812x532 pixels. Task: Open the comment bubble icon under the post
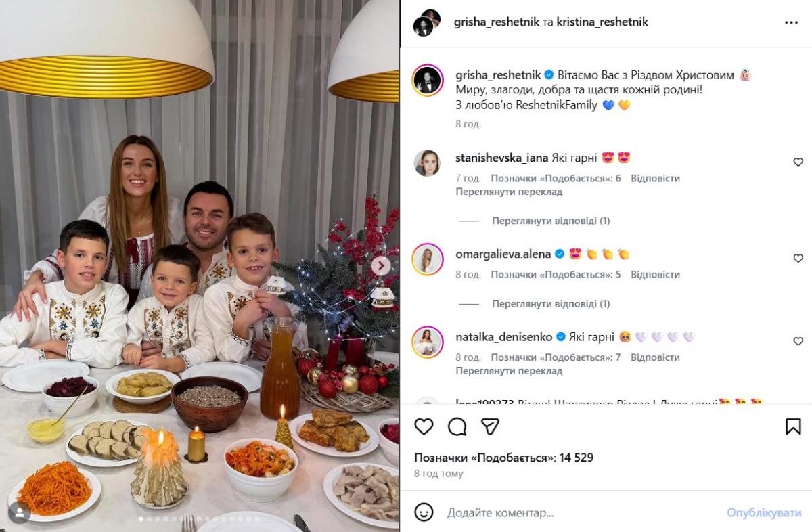(457, 426)
